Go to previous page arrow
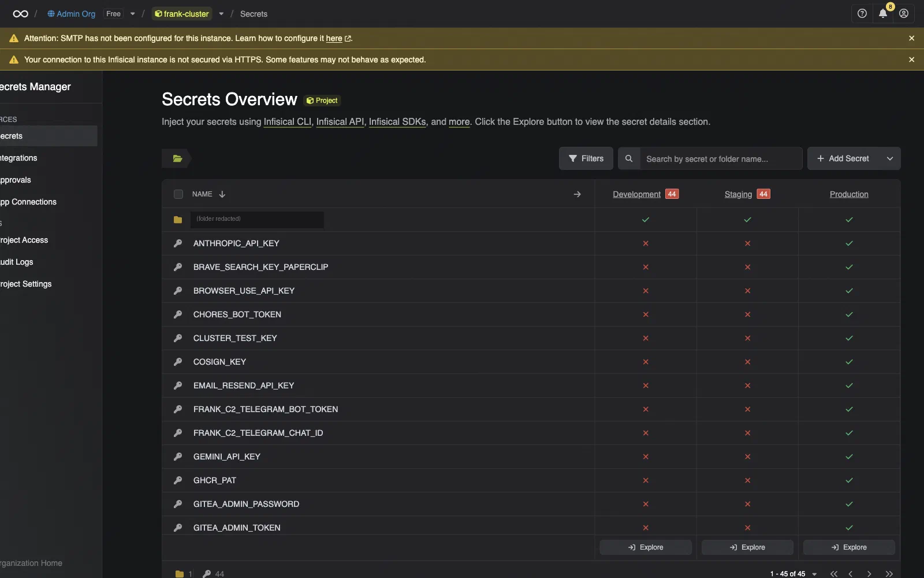Image resolution: width=924 pixels, height=578 pixels. 851,574
